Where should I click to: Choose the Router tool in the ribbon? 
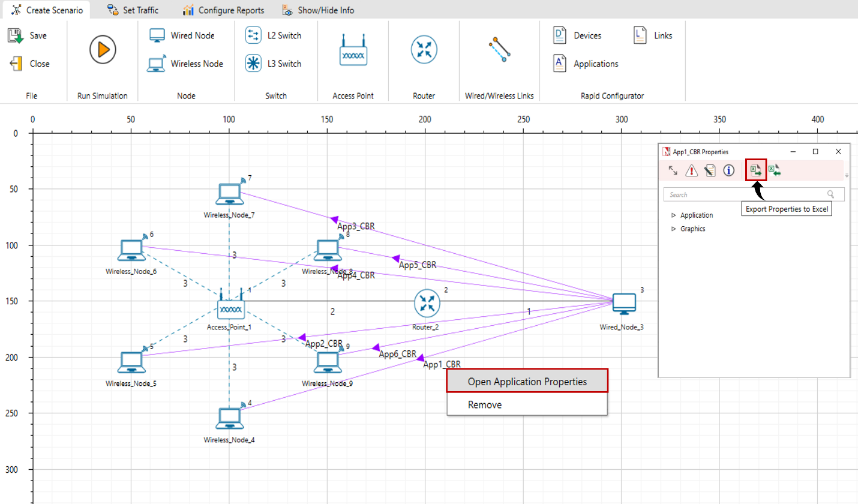(425, 49)
